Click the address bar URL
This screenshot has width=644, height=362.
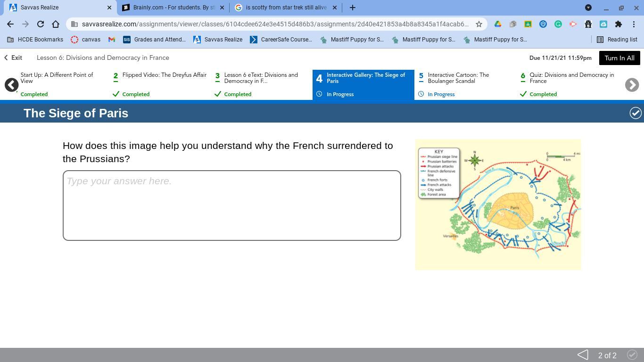click(275, 24)
